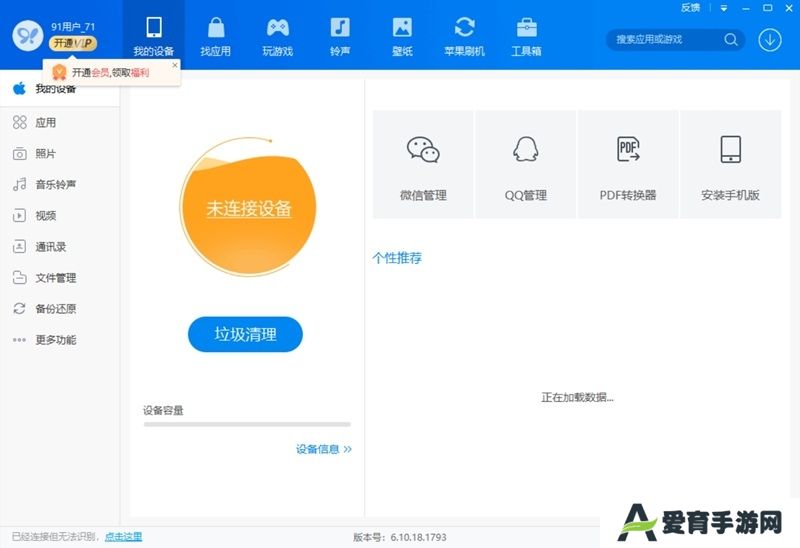The image size is (800, 548).
Task: Open the 苹果刷机 flash tab
Action: pos(464,36)
